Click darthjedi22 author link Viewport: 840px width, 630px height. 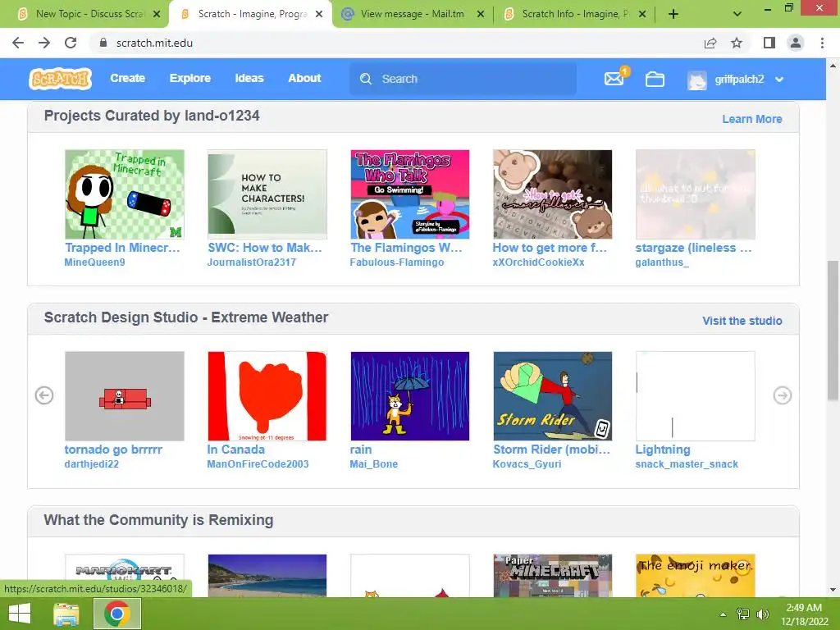92,464
